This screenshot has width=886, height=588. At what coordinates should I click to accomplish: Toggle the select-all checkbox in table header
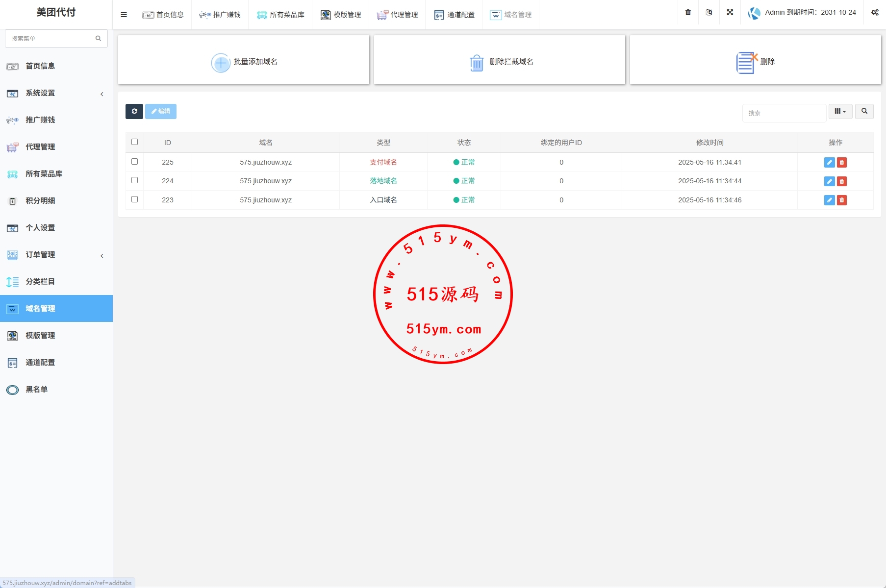[x=134, y=142]
